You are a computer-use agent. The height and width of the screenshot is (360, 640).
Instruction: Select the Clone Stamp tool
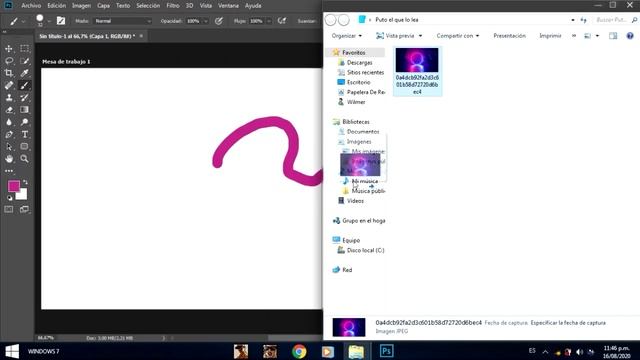[x=9, y=98]
